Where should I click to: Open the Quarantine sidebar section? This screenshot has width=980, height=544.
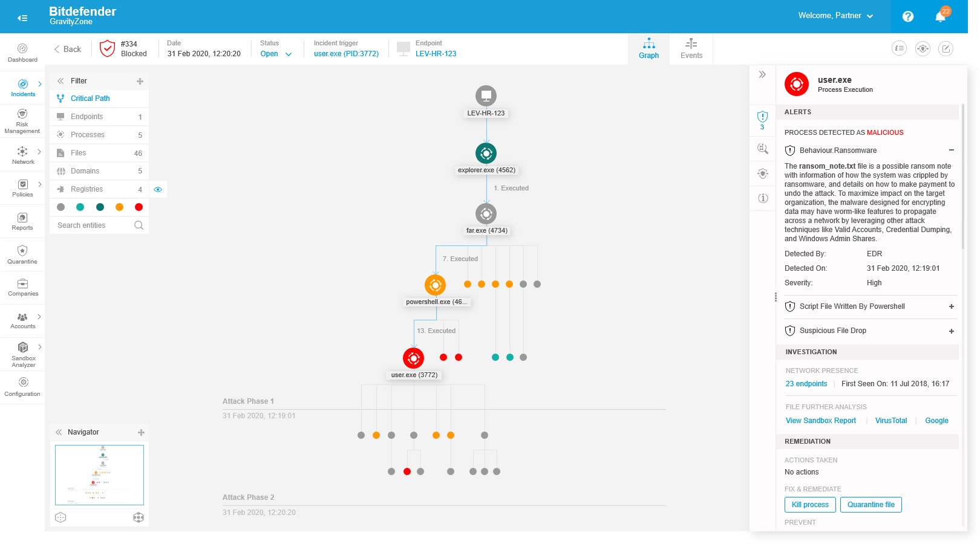pos(22,254)
